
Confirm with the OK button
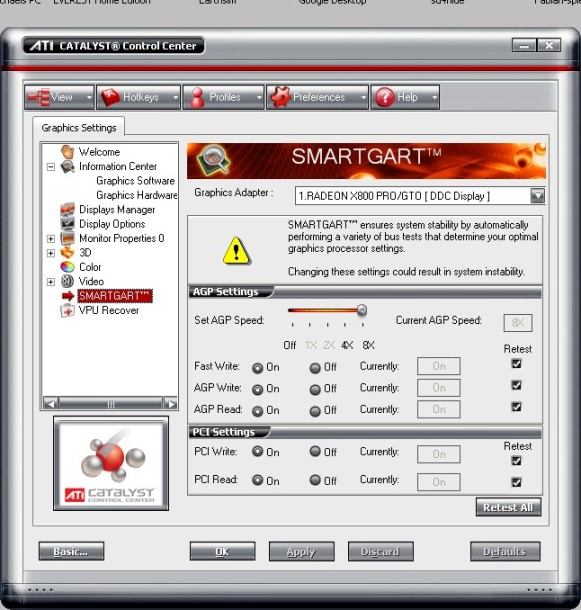point(222,551)
